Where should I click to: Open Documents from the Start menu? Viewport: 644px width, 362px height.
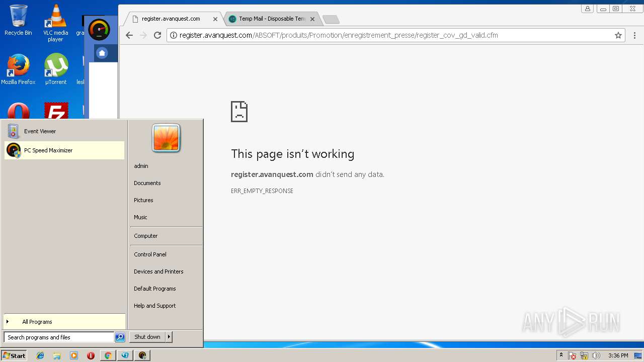[x=166, y=183]
